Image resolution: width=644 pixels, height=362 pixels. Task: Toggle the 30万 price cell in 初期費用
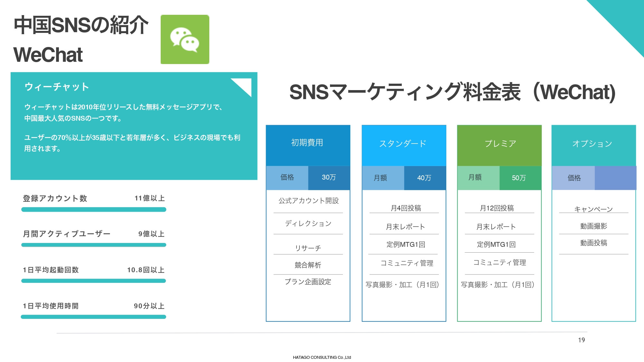tap(329, 177)
